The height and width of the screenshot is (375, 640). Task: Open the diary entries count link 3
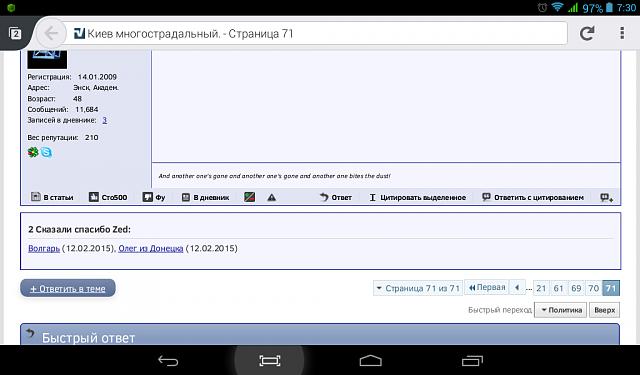[x=104, y=120]
